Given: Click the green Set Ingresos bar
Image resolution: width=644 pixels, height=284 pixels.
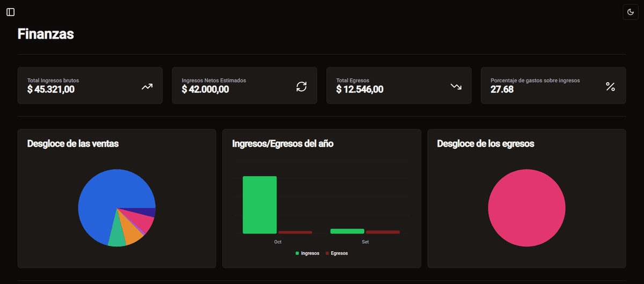Looking at the screenshot, I should (347, 231).
